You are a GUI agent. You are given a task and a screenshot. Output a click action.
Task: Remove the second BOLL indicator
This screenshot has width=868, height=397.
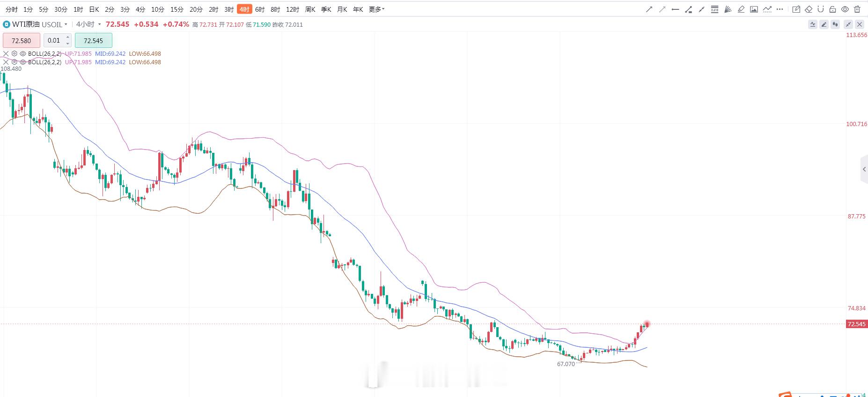tap(6, 62)
